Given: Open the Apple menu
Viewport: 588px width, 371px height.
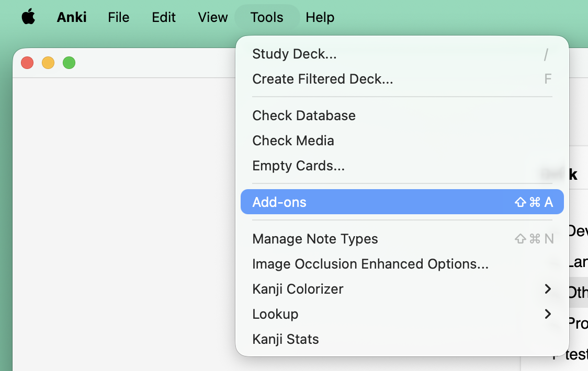Looking at the screenshot, I should coord(28,17).
